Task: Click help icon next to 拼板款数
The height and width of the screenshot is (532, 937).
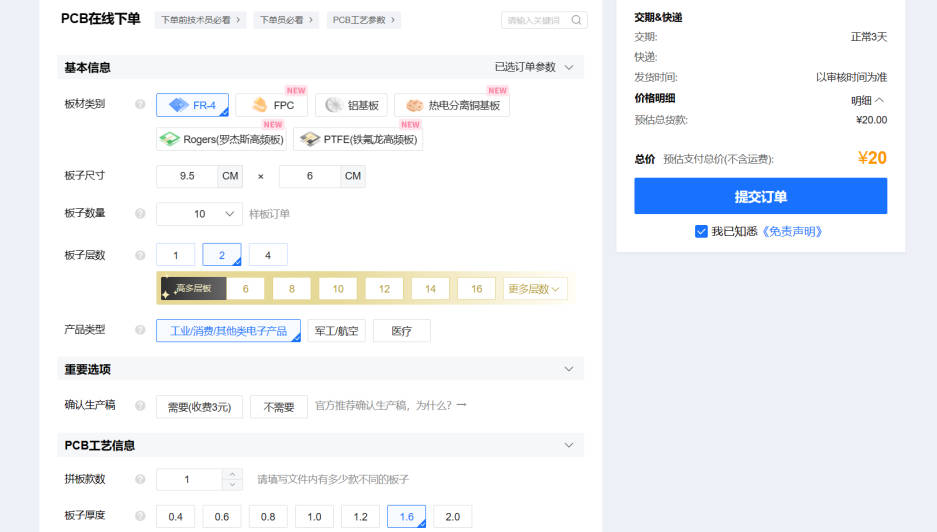Action: point(140,480)
